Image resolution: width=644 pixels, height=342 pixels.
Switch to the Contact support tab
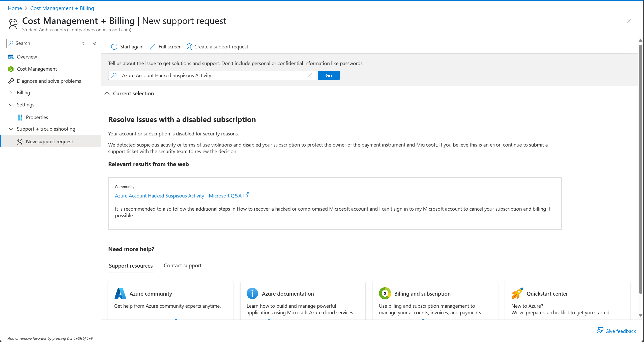click(183, 266)
